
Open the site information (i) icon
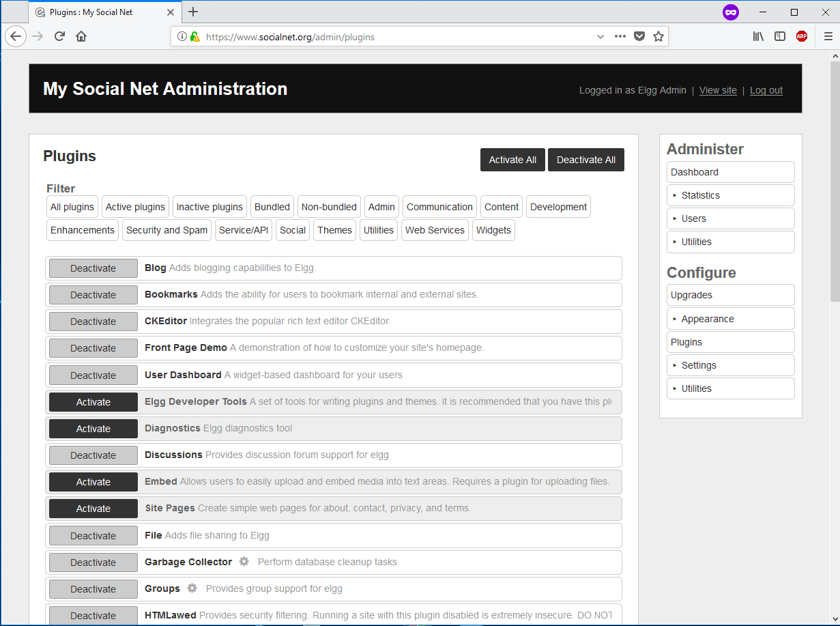click(182, 37)
